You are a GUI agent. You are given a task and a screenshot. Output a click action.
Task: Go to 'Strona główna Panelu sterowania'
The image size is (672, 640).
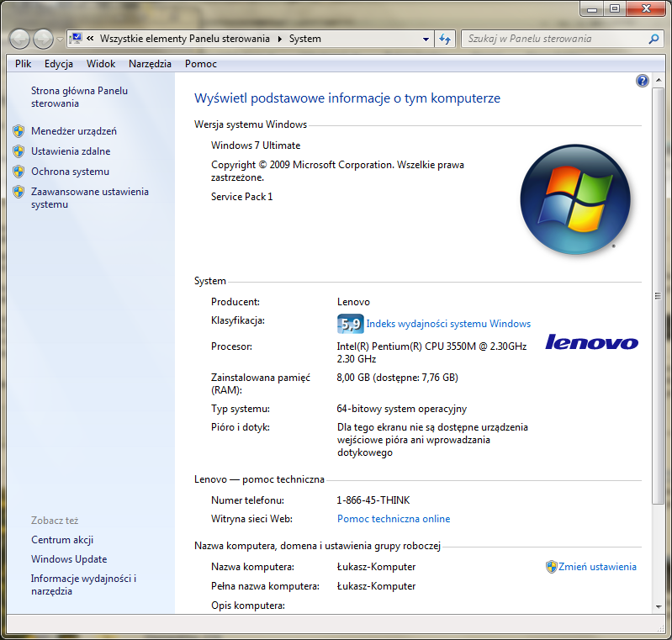click(79, 97)
